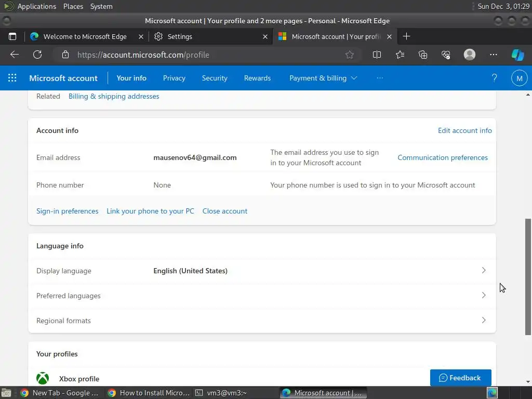This screenshot has height=399, width=532.
Task: Open Communication preferences link
Action: 443,158
